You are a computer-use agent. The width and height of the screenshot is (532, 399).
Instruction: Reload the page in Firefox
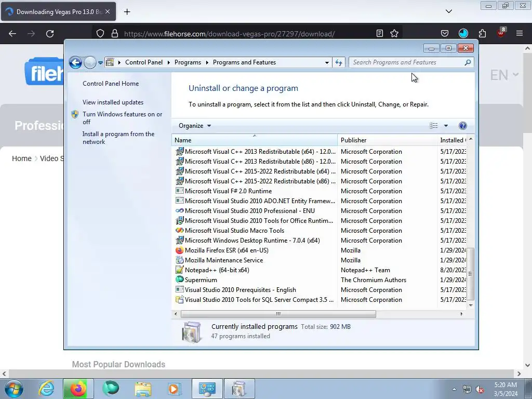pos(50,34)
